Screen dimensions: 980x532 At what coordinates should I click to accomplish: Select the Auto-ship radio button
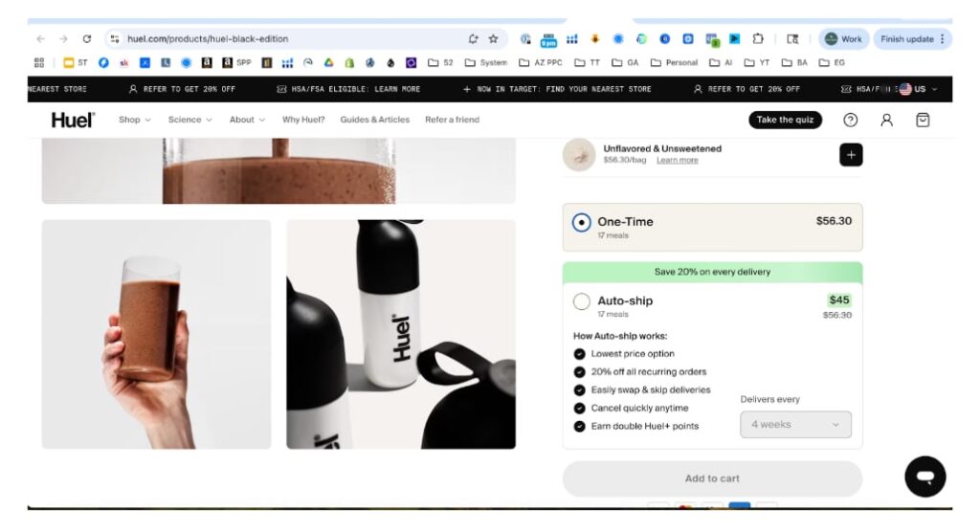coord(582,302)
